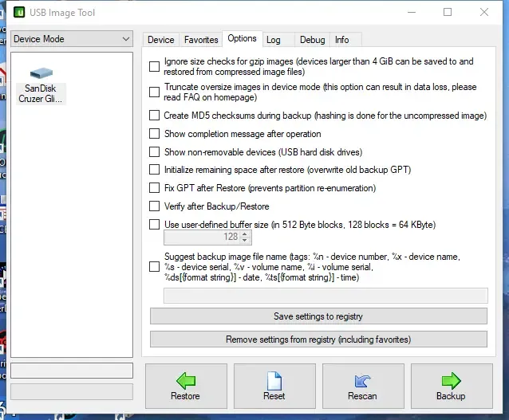
Task: Switch to the Favorites tab
Action: (201, 40)
